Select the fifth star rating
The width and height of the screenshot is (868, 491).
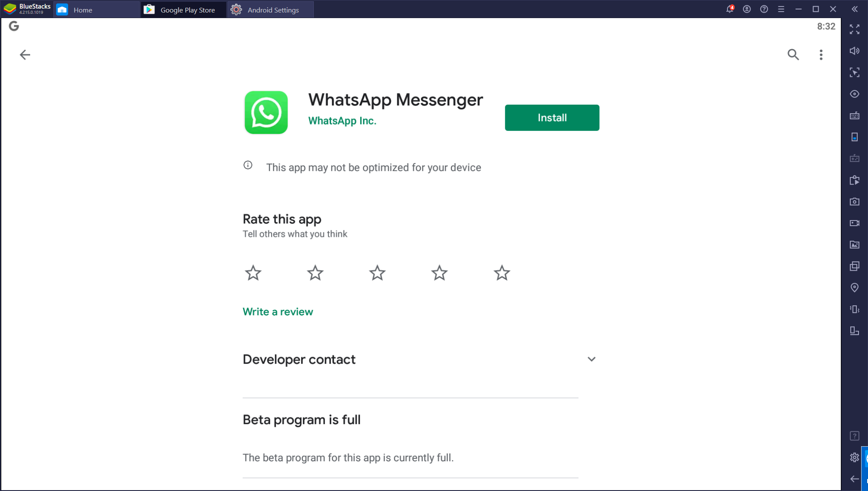[502, 273]
